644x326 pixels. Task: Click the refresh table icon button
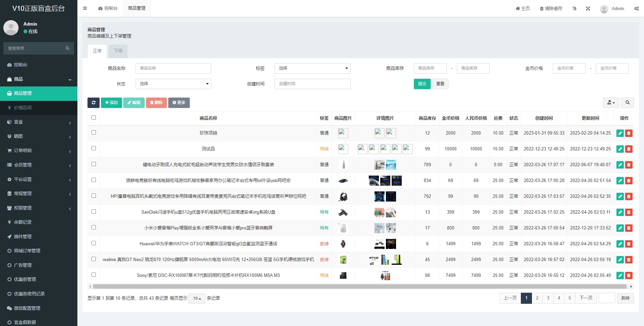(93, 103)
